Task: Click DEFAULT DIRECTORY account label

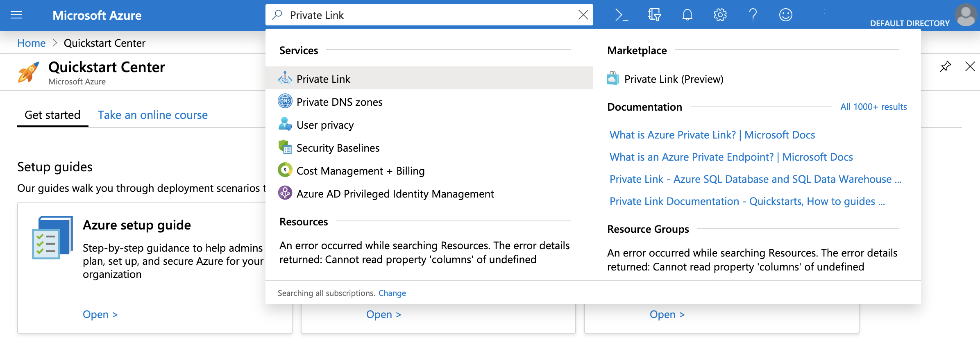Action: click(x=910, y=23)
